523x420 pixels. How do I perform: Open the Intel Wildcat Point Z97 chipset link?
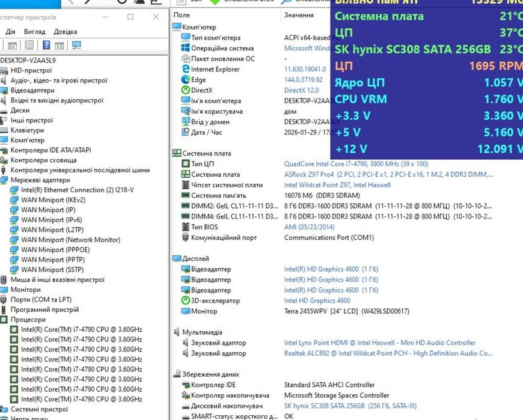pos(337,184)
